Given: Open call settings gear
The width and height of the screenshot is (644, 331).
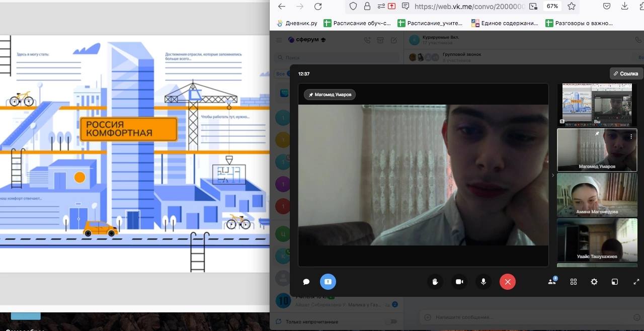Looking at the screenshot, I should (x=594, y=282).
